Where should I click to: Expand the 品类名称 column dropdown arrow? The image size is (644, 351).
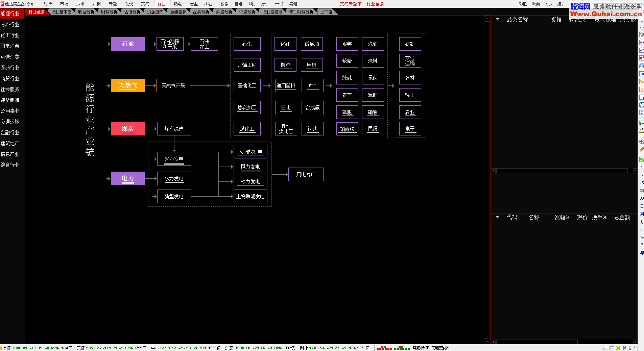click(497, 19)
